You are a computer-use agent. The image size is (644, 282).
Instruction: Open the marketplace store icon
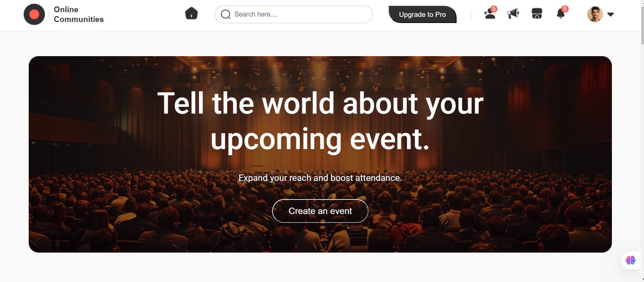coord(537,14)
